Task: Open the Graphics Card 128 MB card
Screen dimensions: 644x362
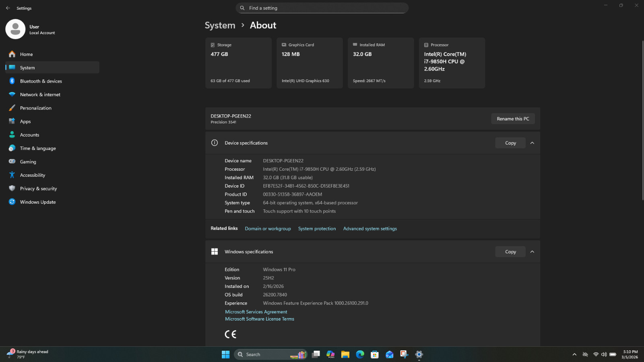Action: 310,63
